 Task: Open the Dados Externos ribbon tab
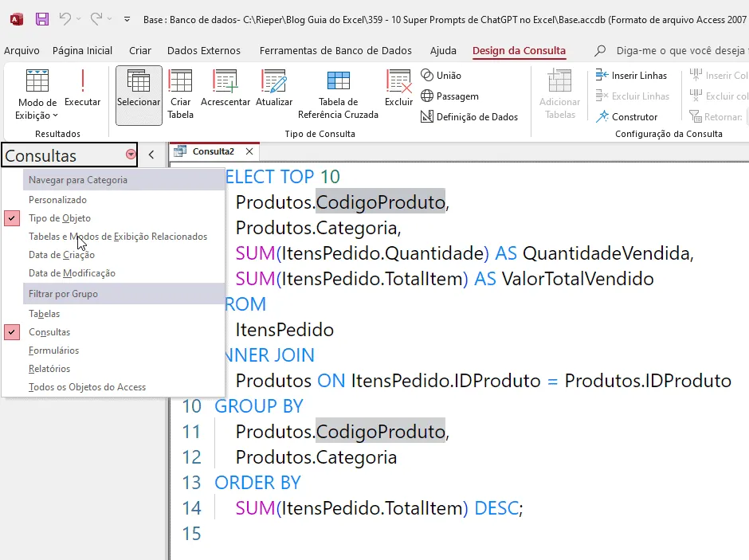pos(204,51)
